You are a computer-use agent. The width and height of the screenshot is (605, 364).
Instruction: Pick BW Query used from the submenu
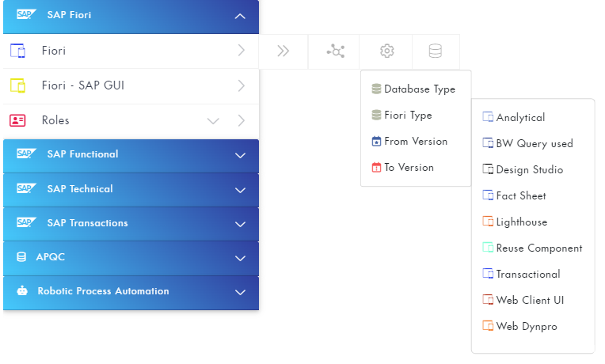(x=533, y=143)
